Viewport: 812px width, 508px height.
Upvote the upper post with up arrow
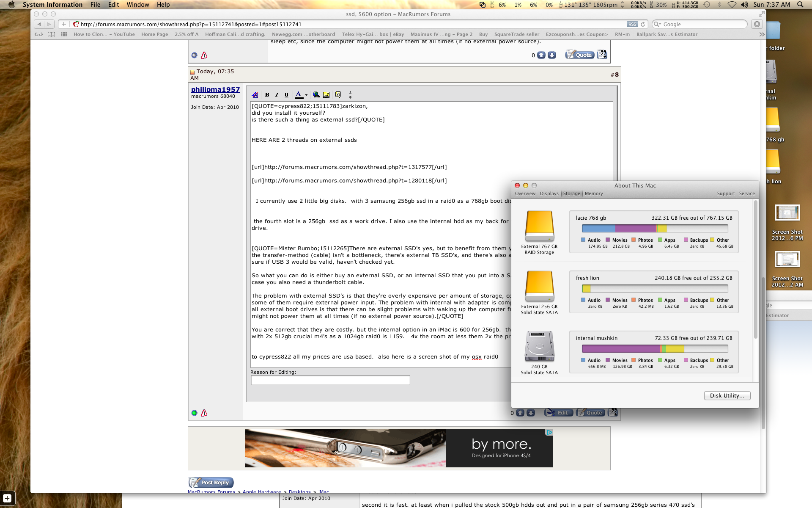(x=541, y=55)
